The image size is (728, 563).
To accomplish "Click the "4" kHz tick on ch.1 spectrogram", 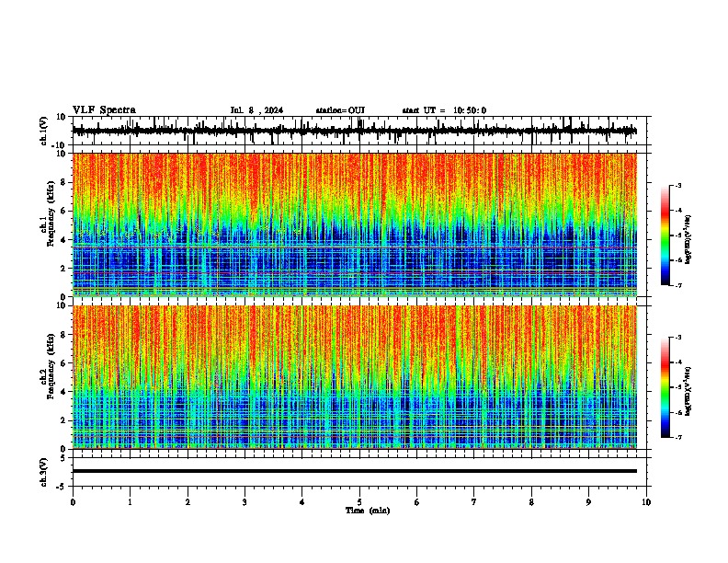I will 63,240.
